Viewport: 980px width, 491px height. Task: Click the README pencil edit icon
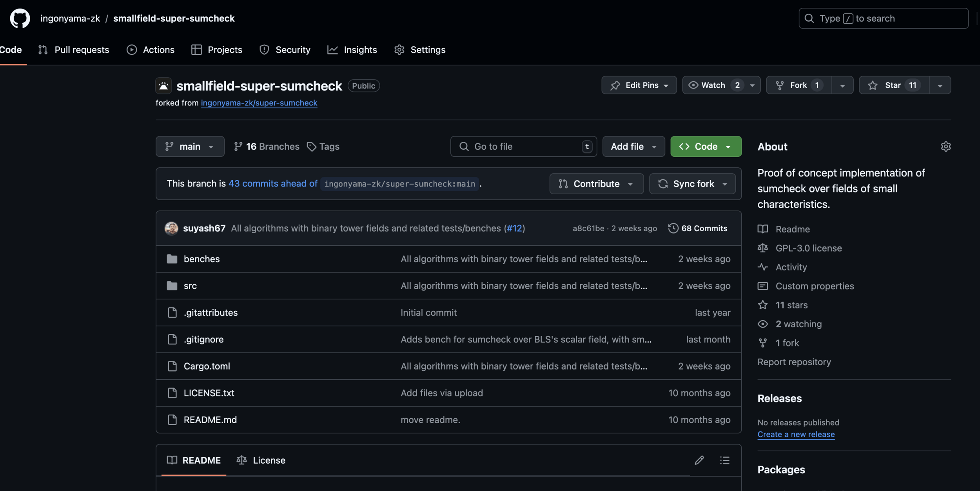tap(699, 460)
